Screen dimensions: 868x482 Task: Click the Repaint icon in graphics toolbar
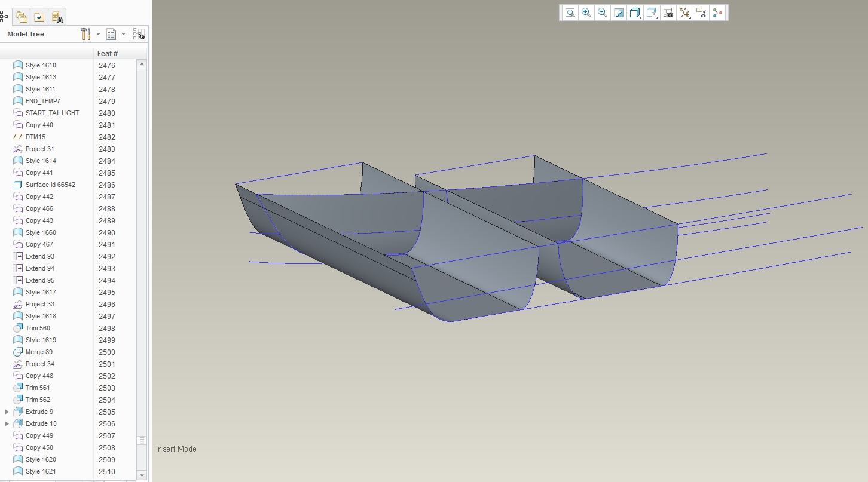(x=619, y=13)
